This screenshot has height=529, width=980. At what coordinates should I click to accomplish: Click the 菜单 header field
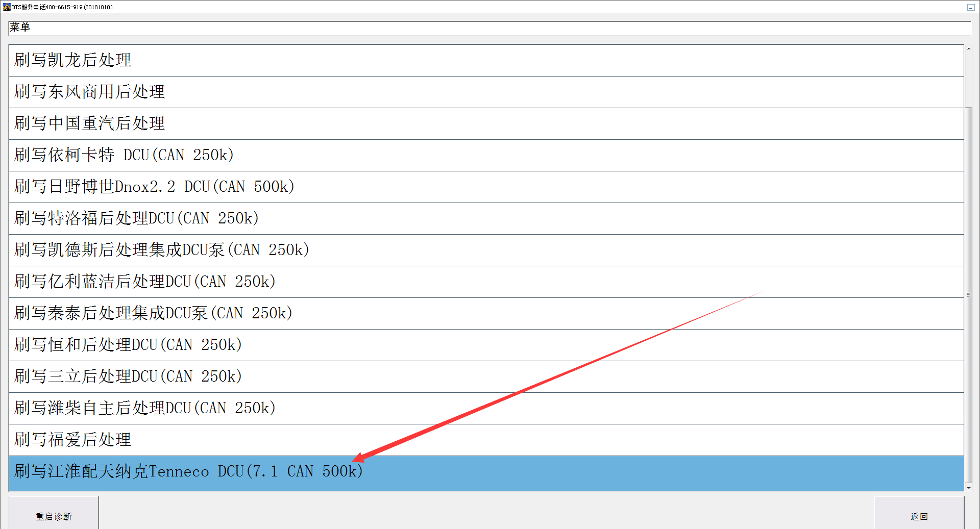(x=489, y=28)
